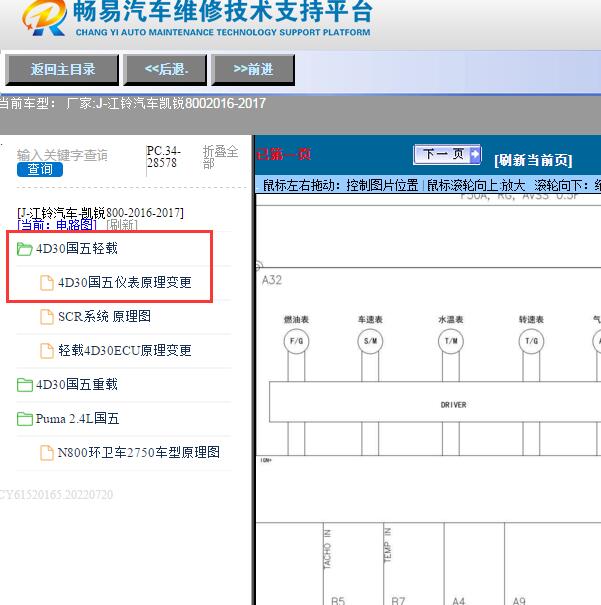Click the open folder icon for 4D30国五轻载
This screenshot has height=605, width=601.
click(24, 249)
